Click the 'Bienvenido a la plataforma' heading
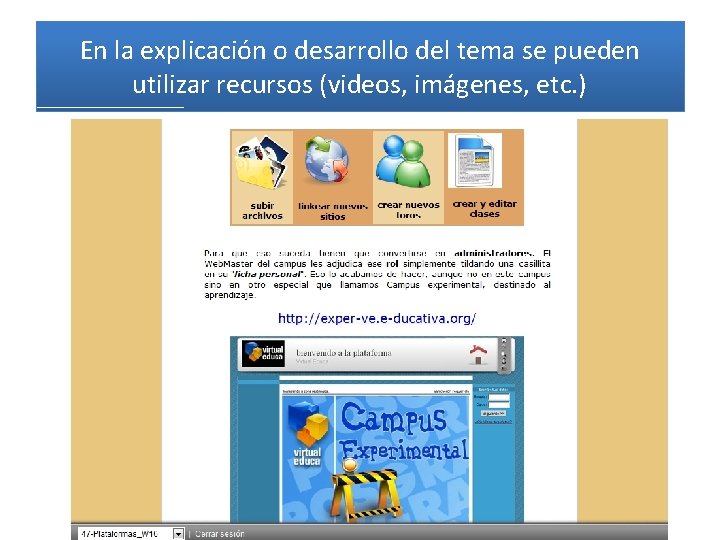The height and width of the screenshot is (540, 720). 343,353
